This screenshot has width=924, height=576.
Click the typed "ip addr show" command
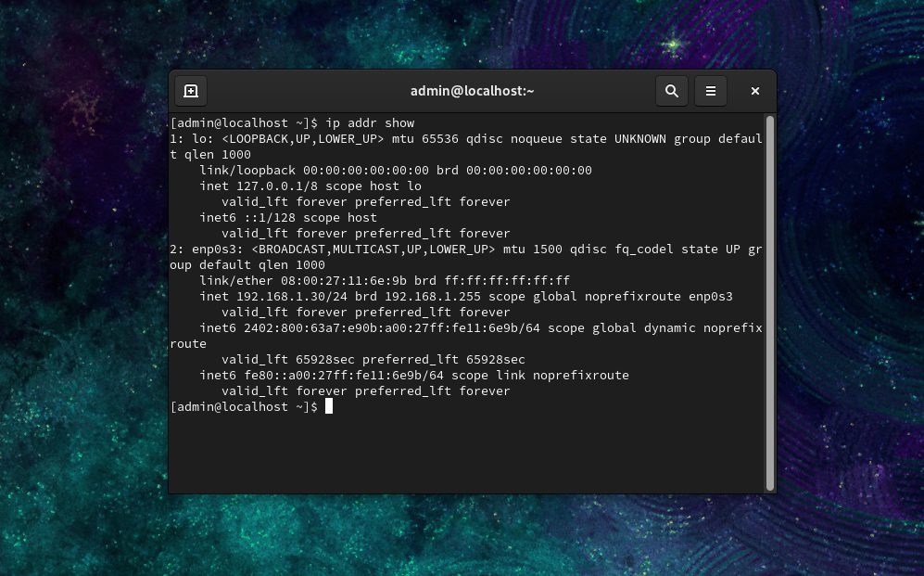click(x=370, y=122)
